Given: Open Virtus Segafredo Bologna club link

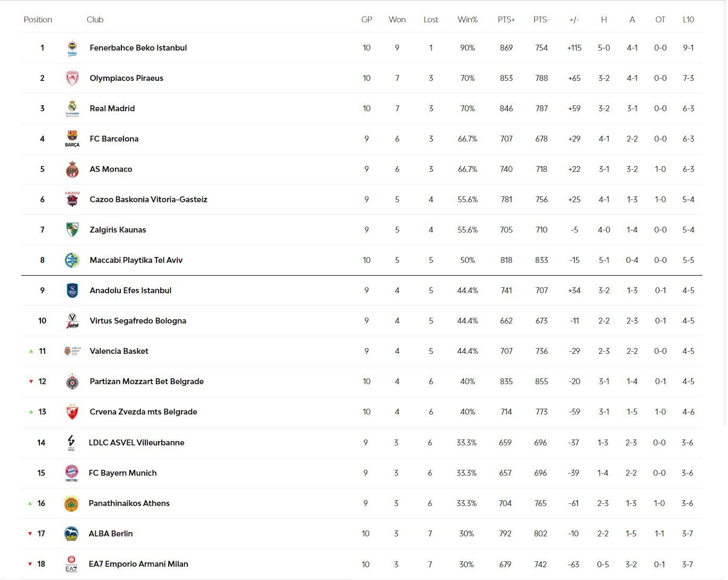Looking at the screenshot, I should [x=138, y=321].
